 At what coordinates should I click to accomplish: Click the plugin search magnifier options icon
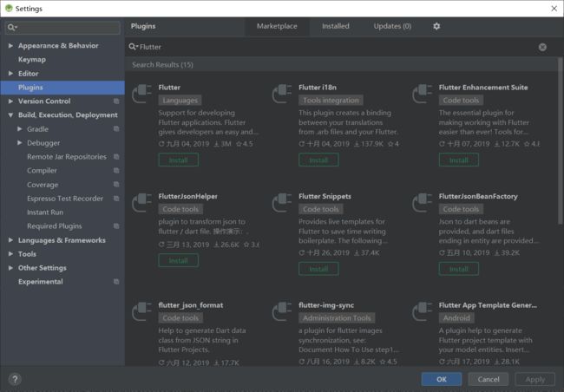click(134, 47)
